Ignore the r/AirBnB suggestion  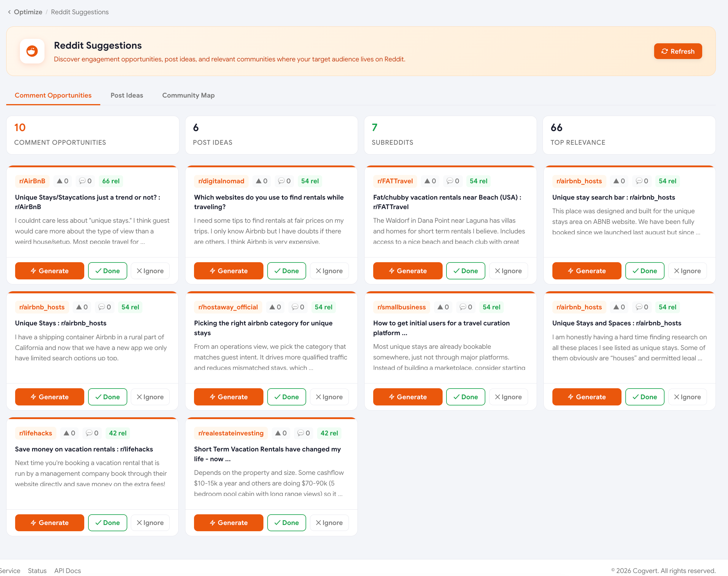(150, 271)
